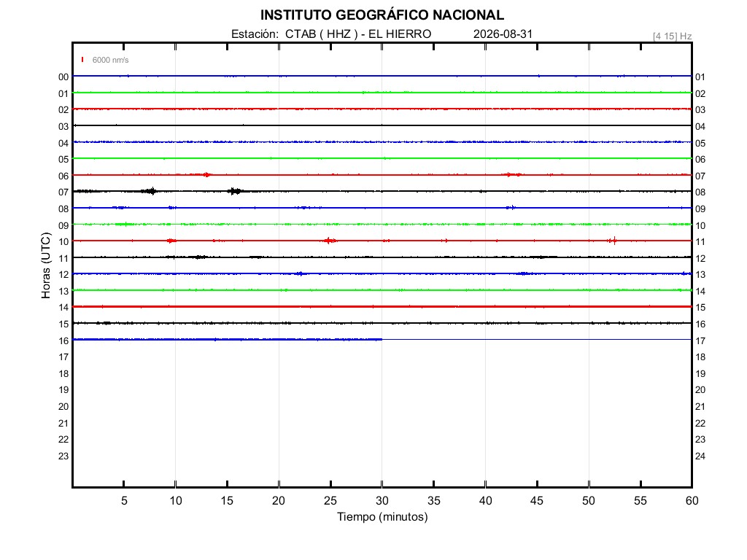Click the end of the 16 hour recording at minute 30

tap(382, 340)
